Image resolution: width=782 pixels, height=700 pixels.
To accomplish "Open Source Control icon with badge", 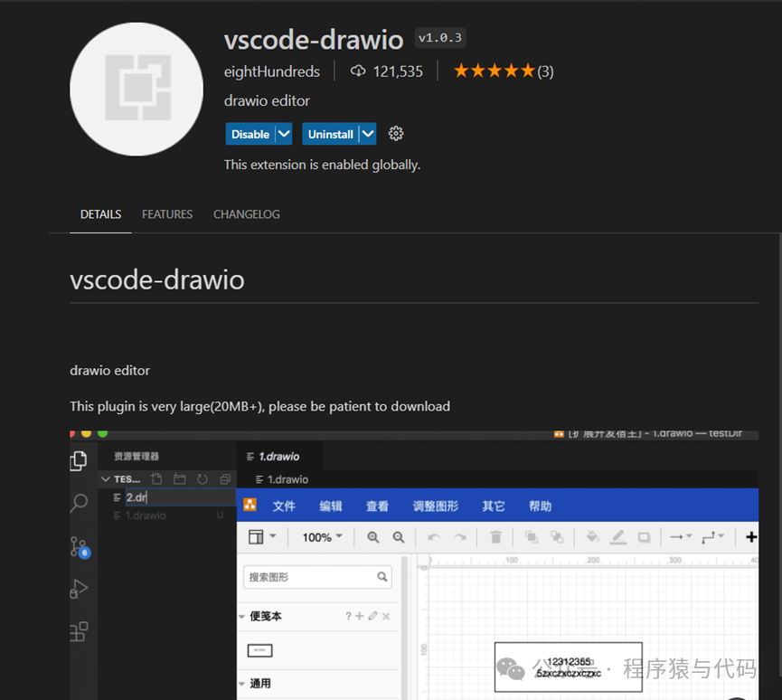I will click(x=80, y=547).
